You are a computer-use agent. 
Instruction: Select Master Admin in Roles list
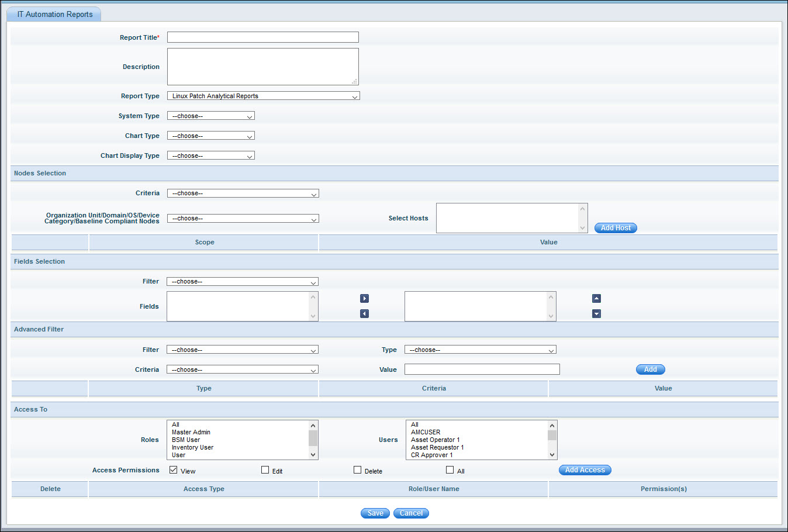pos(191,433)
